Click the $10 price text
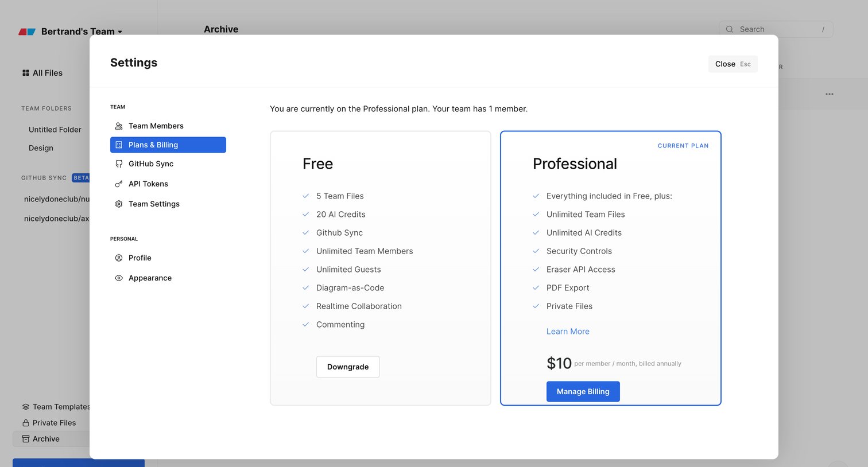The height and width of the screenshot is (467, 868). 559,363
